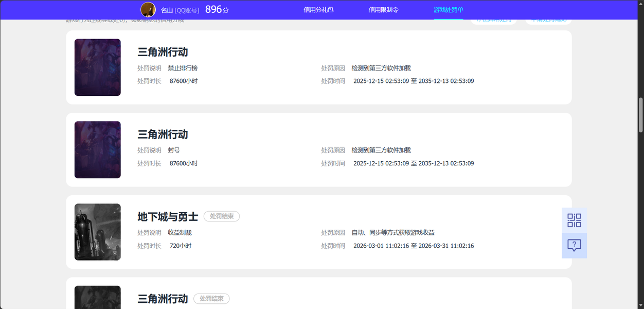The width and height of the screenshot is (644, 309).
Task: Click the user avatar in header
Action: click(x=148, y=9)
